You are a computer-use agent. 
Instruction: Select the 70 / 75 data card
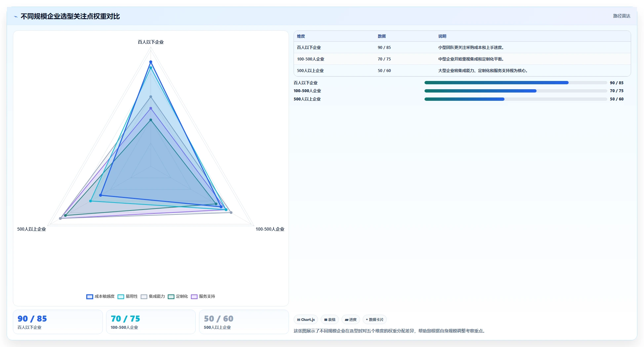[151, 322]
